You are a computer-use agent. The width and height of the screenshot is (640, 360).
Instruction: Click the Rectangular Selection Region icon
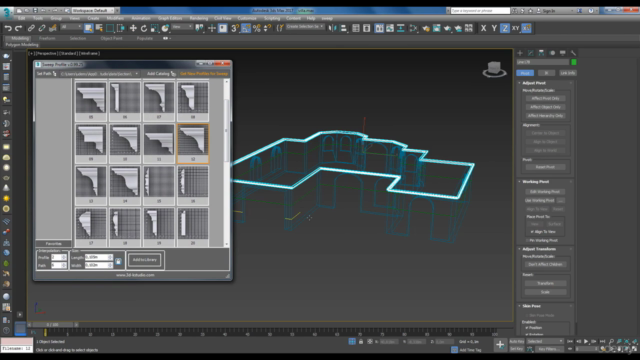click(x=110, y=28)
